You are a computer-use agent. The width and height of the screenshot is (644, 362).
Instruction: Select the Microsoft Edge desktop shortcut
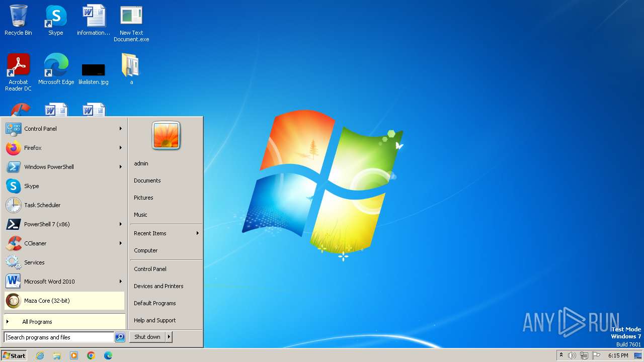[56, 69]
